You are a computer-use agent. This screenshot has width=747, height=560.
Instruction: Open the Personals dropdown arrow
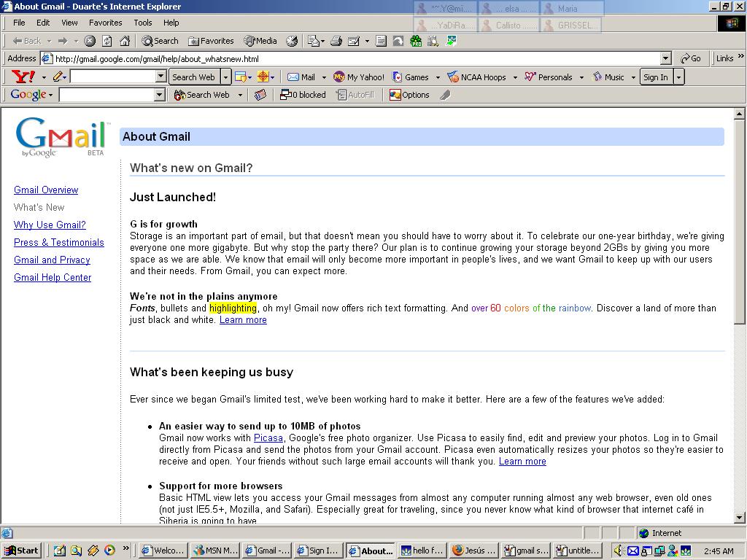[x=581, y=77]
